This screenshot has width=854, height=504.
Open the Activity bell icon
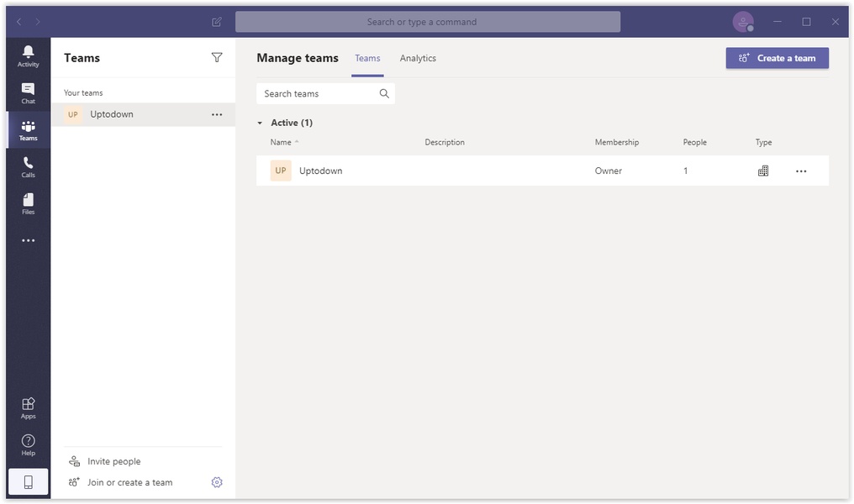pyautogui.click(x=28, y=55)
